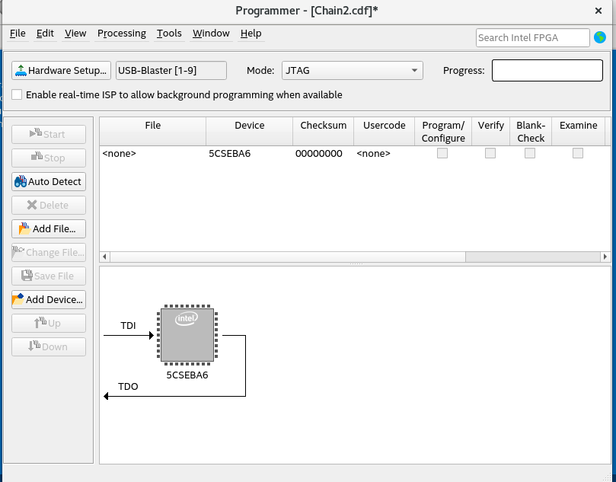Screen dimensions: 616x482
Task: Click the Delete button
Action: (48, 205)
